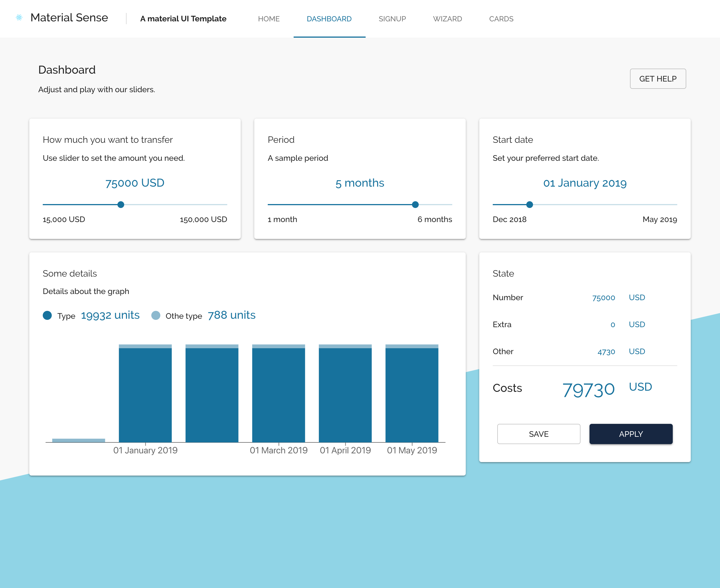Click the CARDS tab in navigation

point(502,19)
